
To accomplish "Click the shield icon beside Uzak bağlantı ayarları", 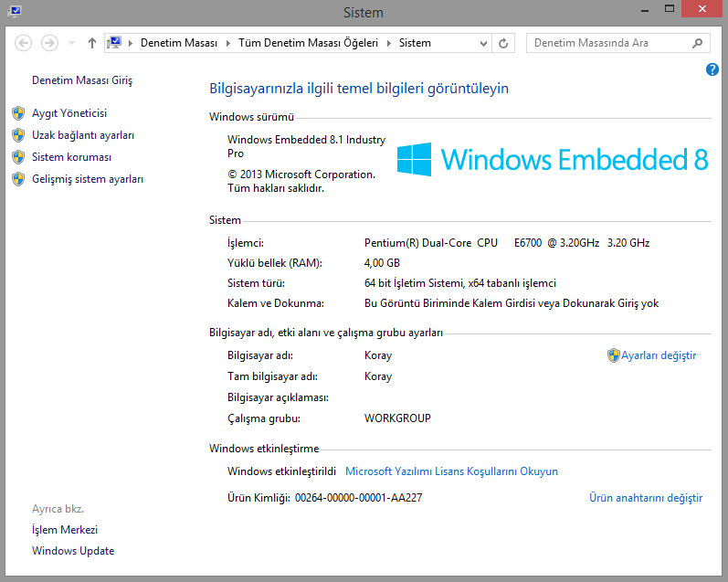I will click(x=18, y=135).
